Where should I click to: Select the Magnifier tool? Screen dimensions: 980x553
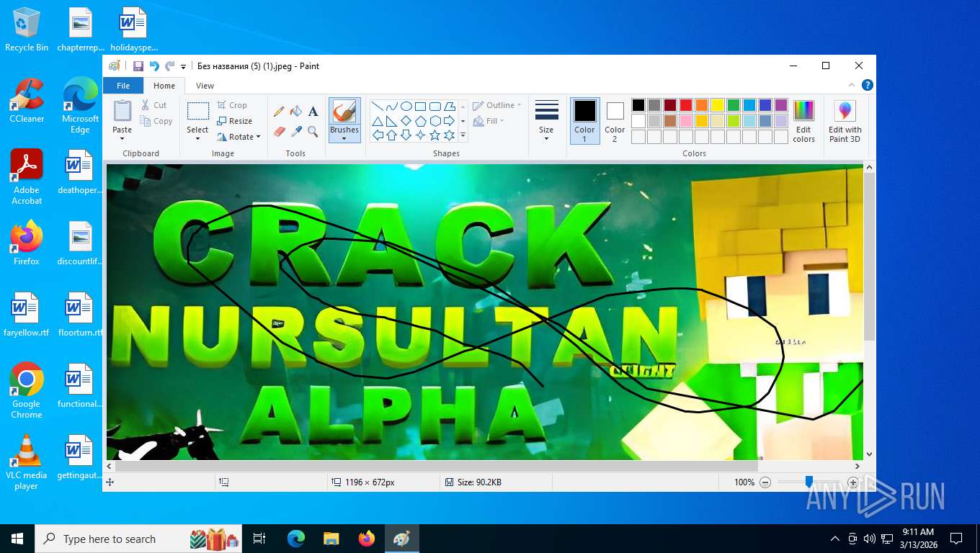313,131
